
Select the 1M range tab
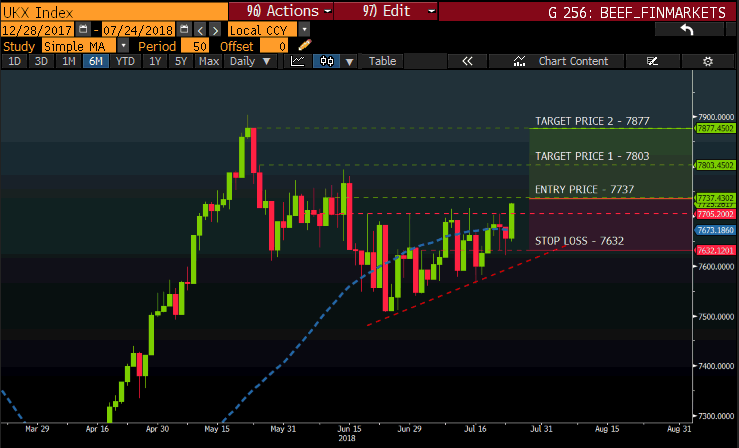pos(69,61)
